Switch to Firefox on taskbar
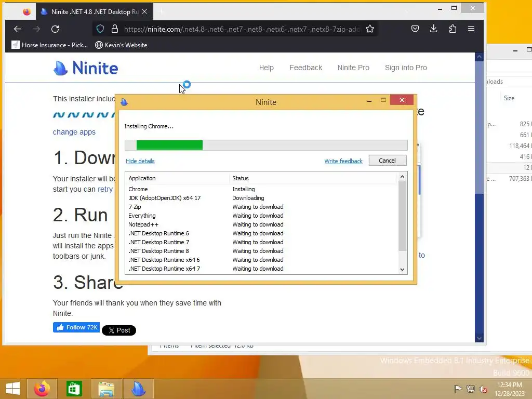The height and width of the screenshot is (399, 532). tap(42, 389)
